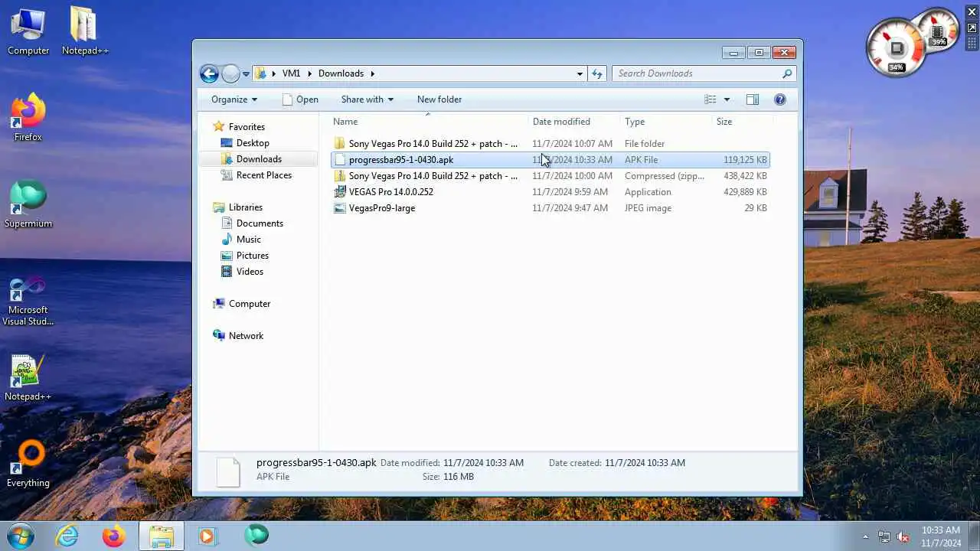Launch Internet Explorer from the taskbar
This screenshot has width=980, height=551.
click(x=67, y=536)
